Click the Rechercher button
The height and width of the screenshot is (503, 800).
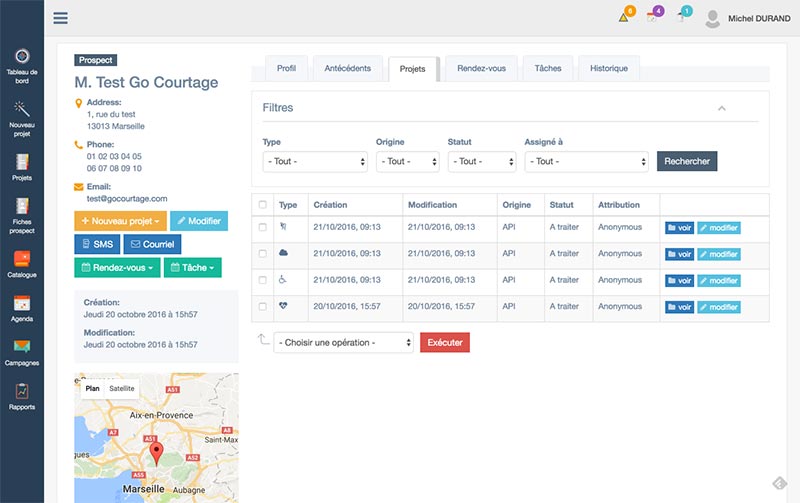[x=686, y=161]
